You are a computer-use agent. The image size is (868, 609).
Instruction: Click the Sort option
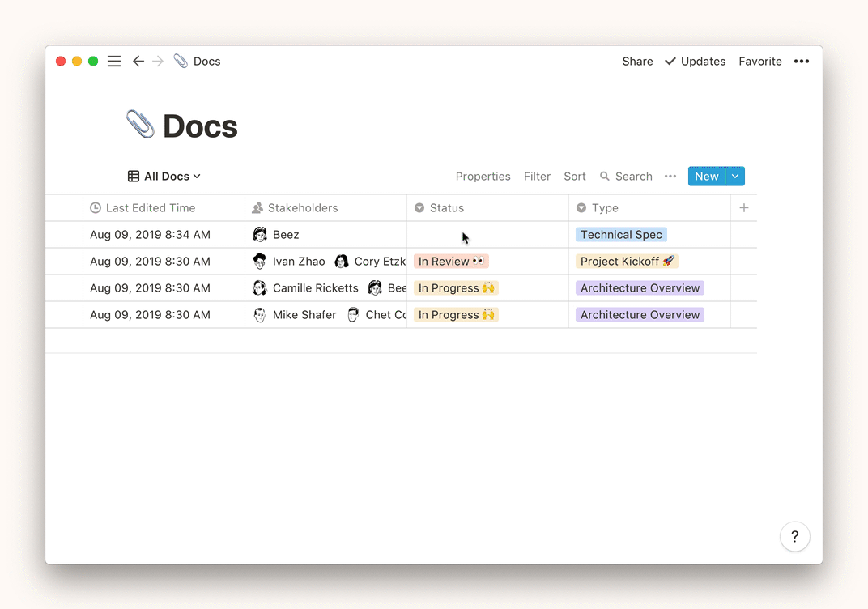coord(575,177)
